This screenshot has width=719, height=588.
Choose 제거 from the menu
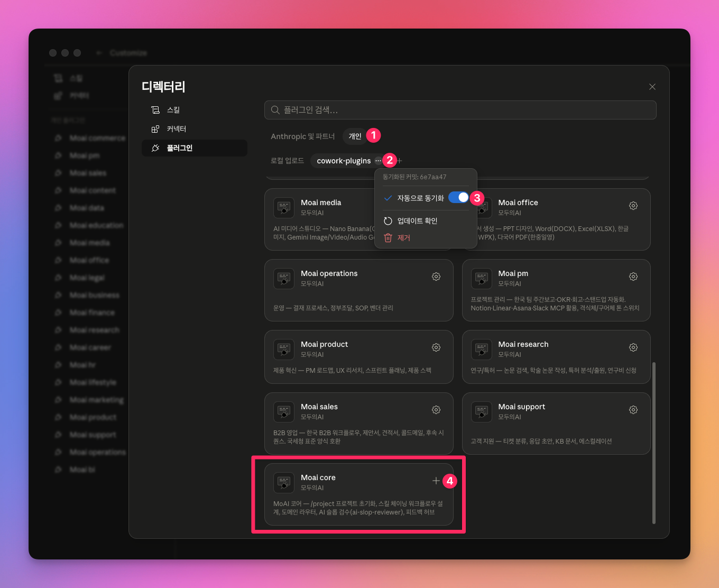426,238
